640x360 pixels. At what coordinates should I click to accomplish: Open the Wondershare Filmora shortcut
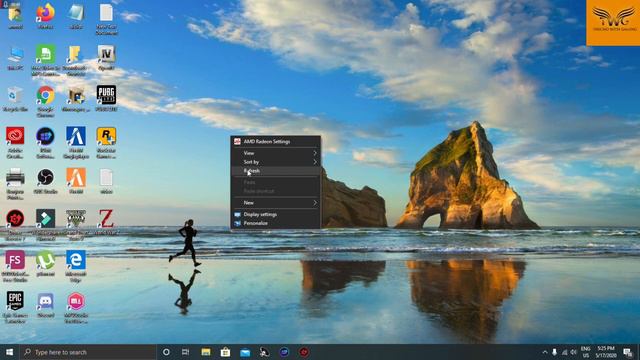pos(45,224)
